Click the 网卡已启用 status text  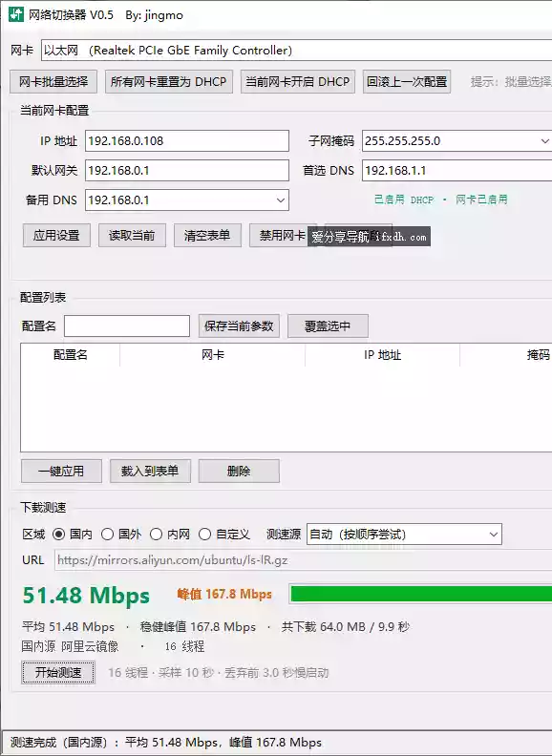tap(481, 199)
